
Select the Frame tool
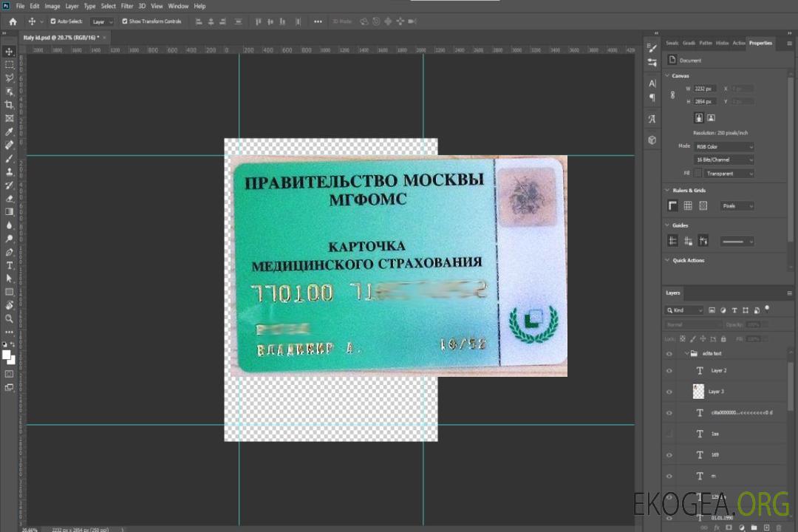point(9,118)
